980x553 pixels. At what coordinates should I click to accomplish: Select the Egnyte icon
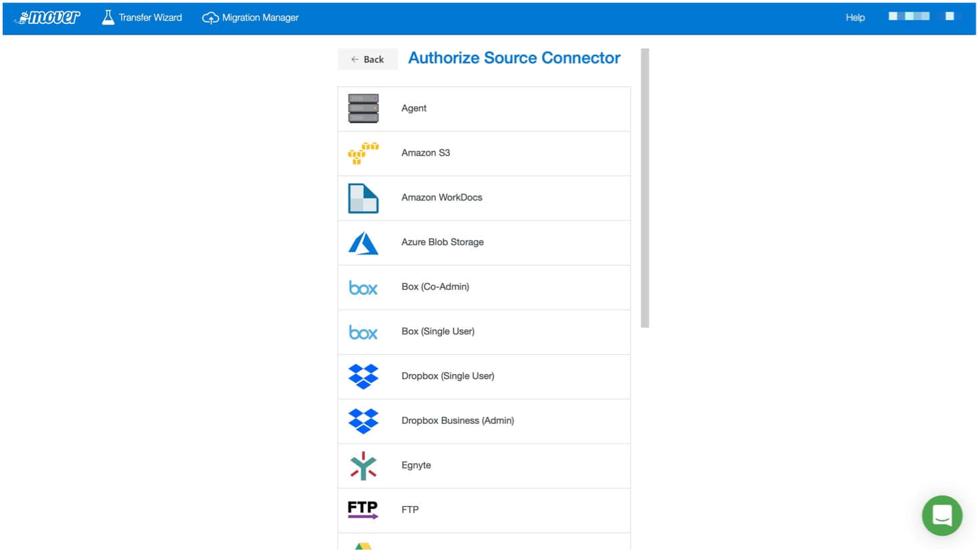pyautogui.click(x=363, y=466)
